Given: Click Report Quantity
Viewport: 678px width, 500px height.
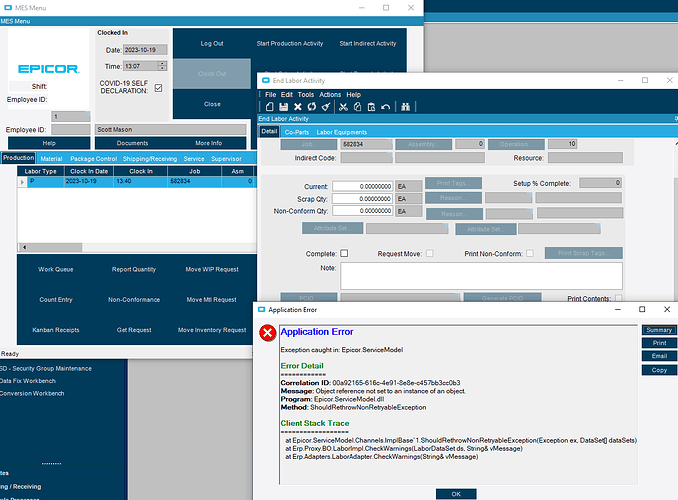Looking at the screenshot, I should point(134,269).
